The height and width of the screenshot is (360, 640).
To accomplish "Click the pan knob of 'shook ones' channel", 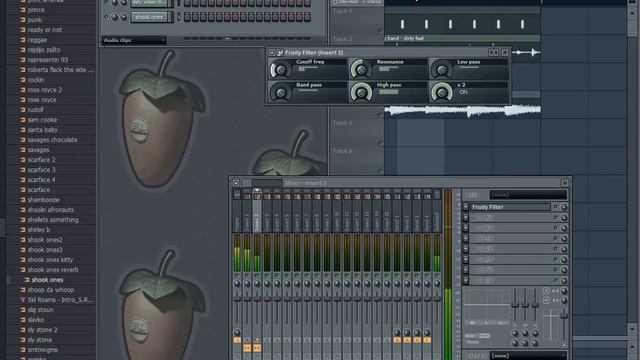I will 115,17.
